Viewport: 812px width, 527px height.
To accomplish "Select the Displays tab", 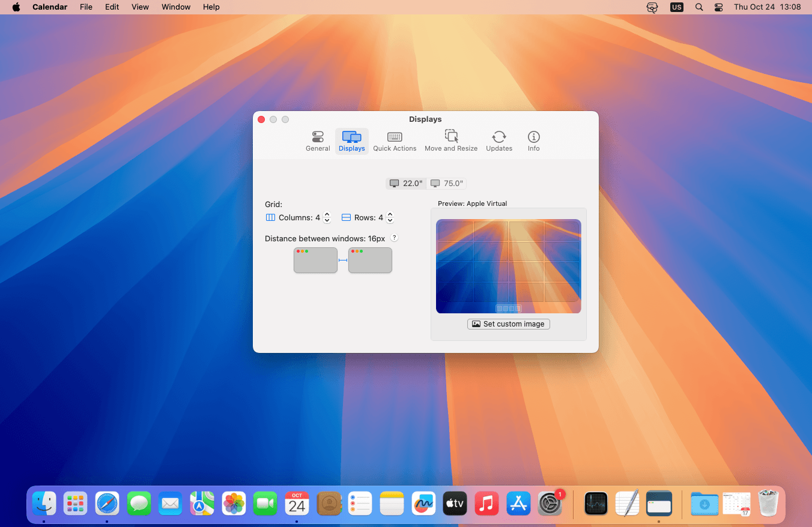I will (352, 142).
